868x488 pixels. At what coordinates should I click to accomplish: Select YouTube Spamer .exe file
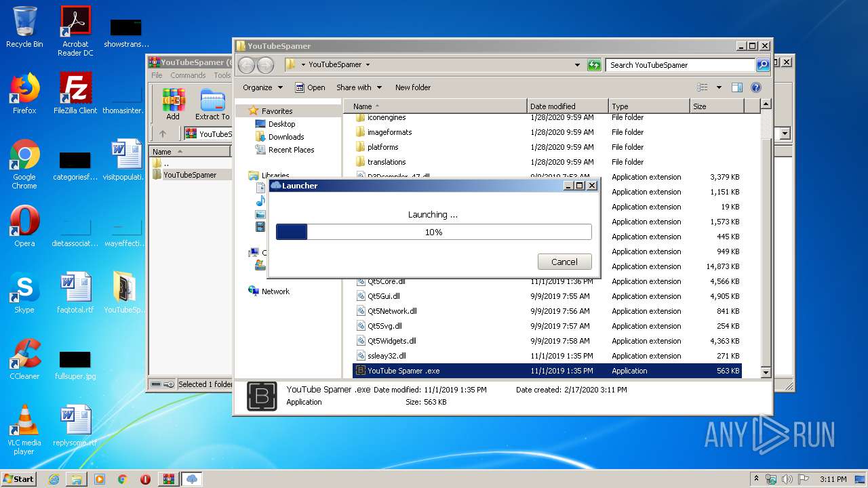(x=548, y=371)
